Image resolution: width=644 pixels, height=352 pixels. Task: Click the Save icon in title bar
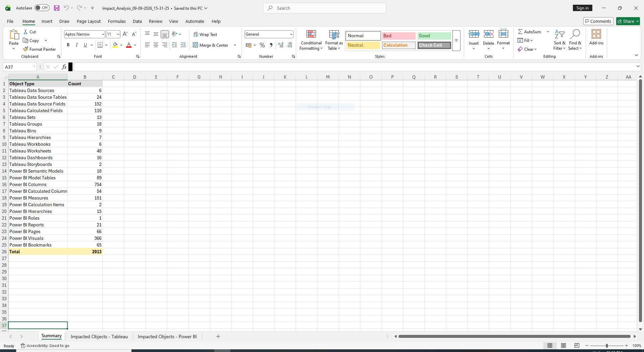tap(57, 8)
